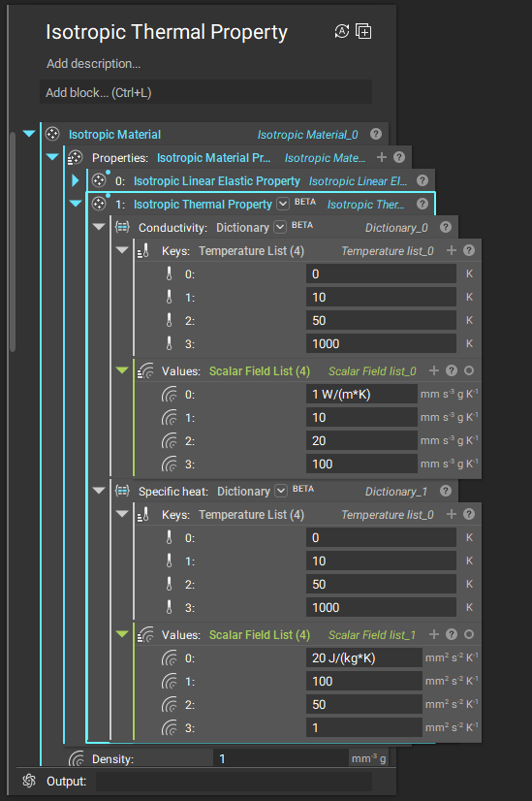The image size is (532, 801).
Task: Click the help icon on Dictionary_1 row
Action: pyautogui.click(x=446, y=491)
